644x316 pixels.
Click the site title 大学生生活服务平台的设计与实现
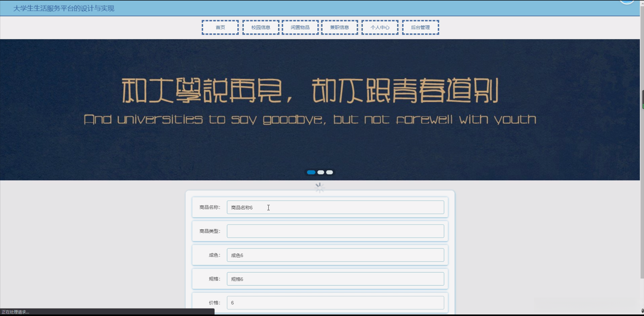click(x=64, y=8)
